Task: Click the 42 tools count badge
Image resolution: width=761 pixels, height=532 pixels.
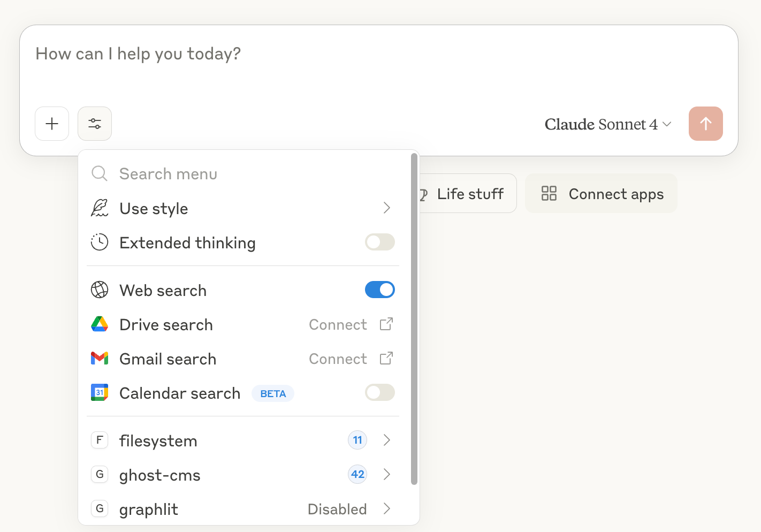Action: (357, 474)
